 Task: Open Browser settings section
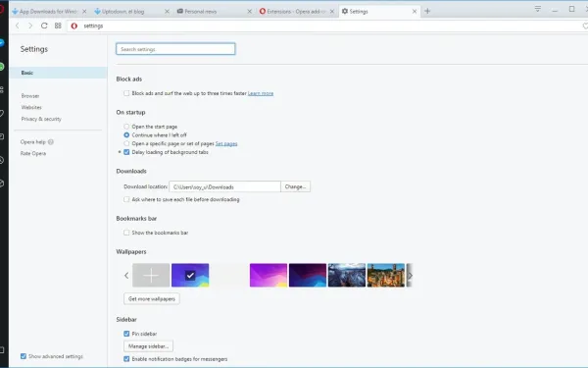tap(30, 96)
